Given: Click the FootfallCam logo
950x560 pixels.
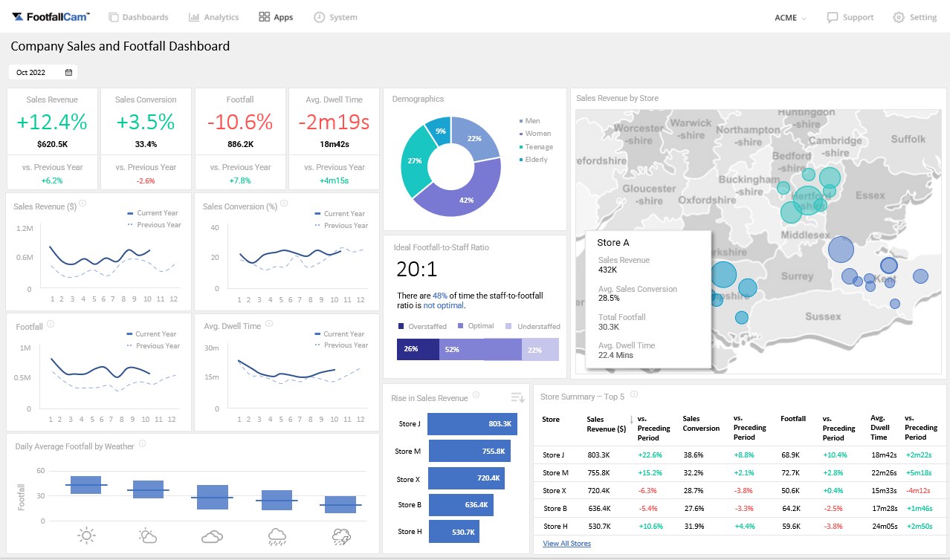Looking at the screenshot, I should (x=51, y=16).
